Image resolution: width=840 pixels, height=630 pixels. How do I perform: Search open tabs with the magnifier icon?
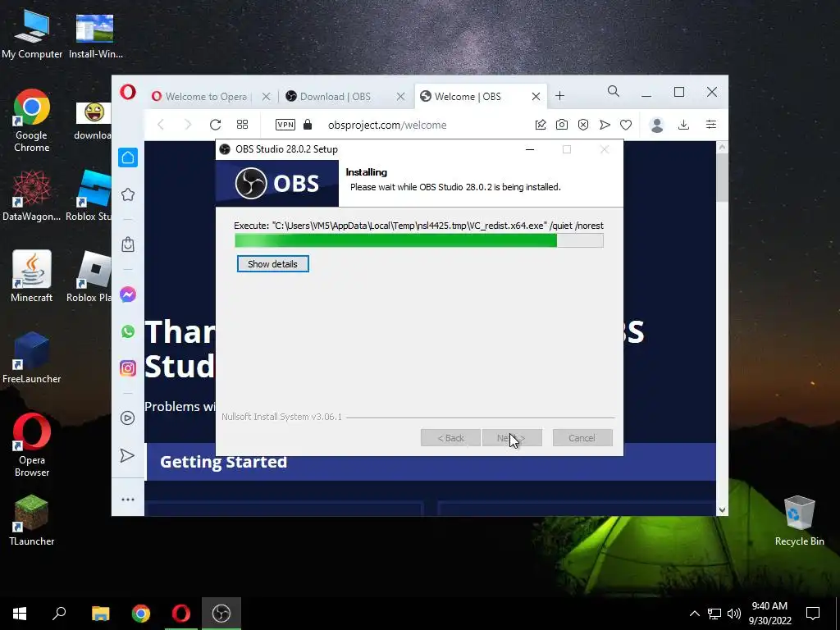point(614,92)
